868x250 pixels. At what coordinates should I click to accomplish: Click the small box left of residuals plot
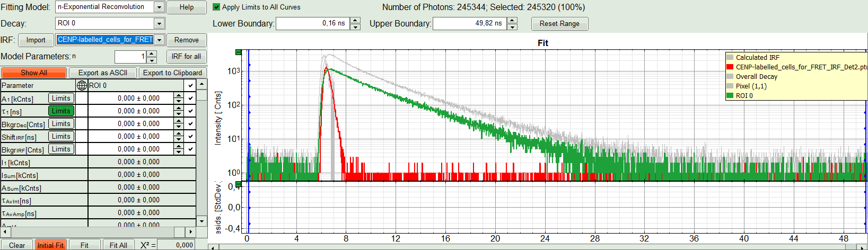pyautogui.click(x=239, y=184)
